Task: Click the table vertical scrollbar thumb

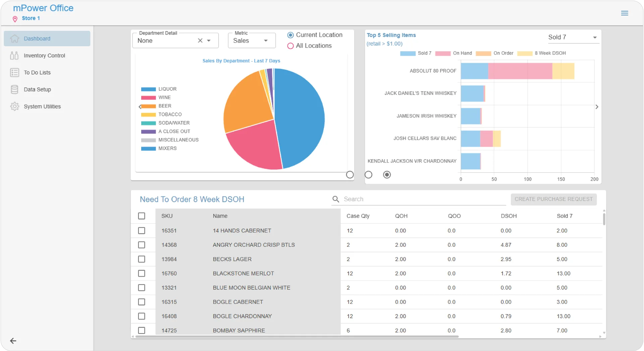Action: click(604, 219)
